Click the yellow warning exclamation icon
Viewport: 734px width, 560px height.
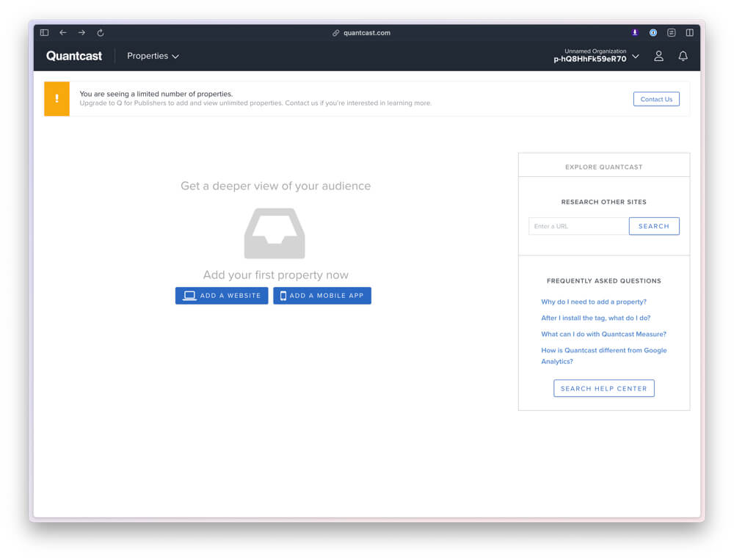57,99
